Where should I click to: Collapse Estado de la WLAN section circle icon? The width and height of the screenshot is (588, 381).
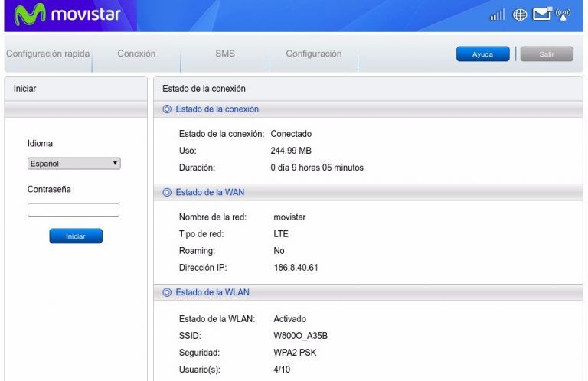click(167, 292)
